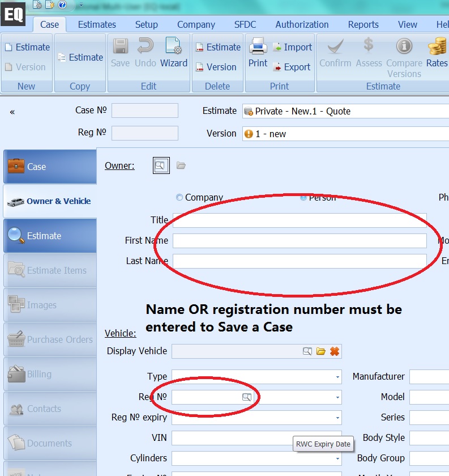Image resolution: width=449 pixels, height=476 pixels.
Task: Open the Estimates ribbon tab
Action: (97, 24)
